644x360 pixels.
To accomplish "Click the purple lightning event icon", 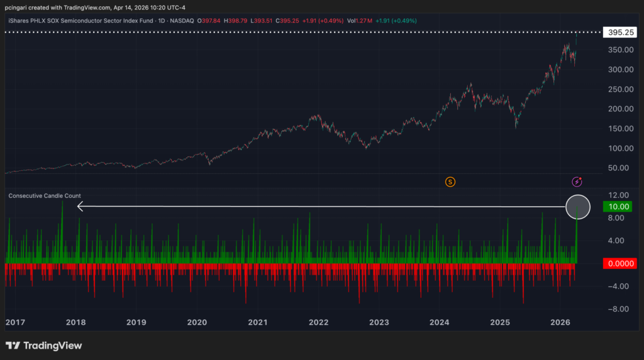I will [577, 182].
